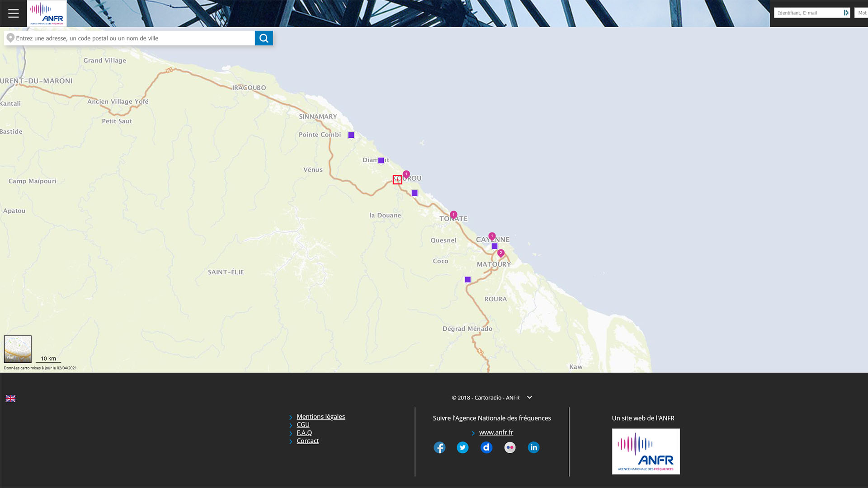The width and height of the screenshot is (868, 488).
Task: Switch language with UK flag icon
Action: tap(10, 398)
